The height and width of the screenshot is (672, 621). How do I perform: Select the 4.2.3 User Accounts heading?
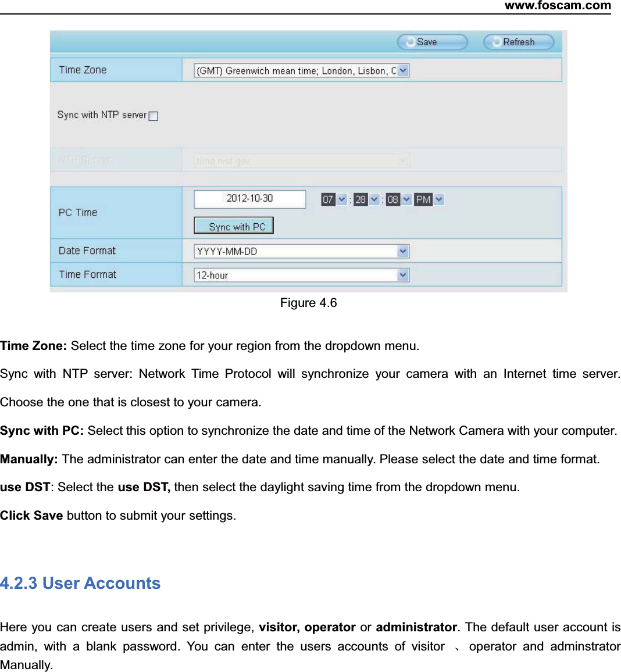tap(80, 583)
